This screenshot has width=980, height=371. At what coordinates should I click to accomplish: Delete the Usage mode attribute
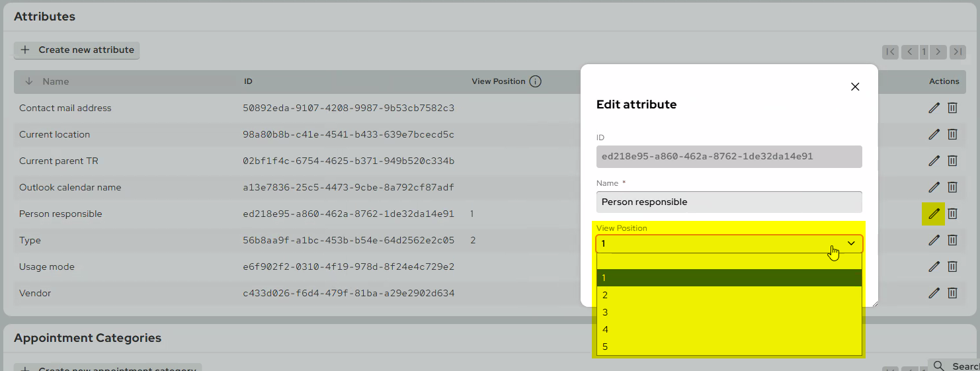[x=952, y=267]
